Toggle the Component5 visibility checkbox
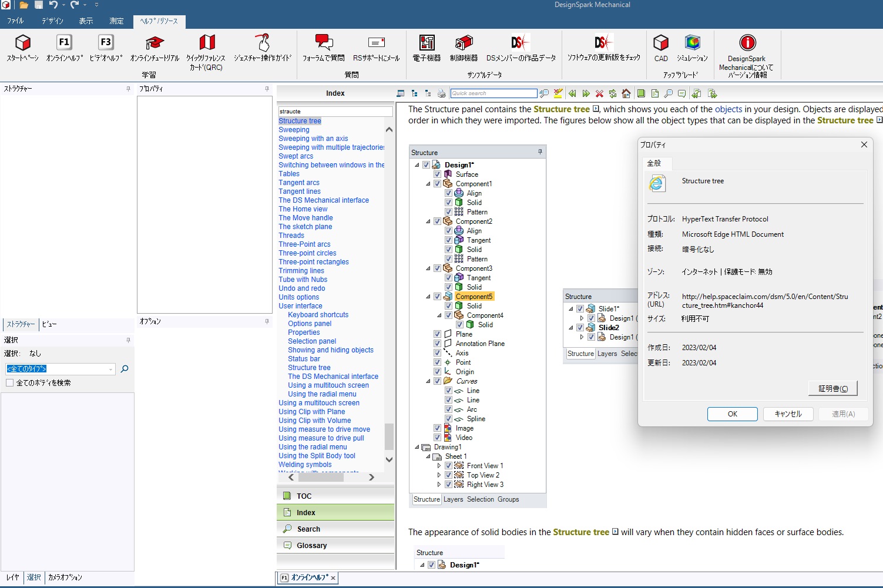This screenshot has width=883, height=588. [x=437, y=297]
